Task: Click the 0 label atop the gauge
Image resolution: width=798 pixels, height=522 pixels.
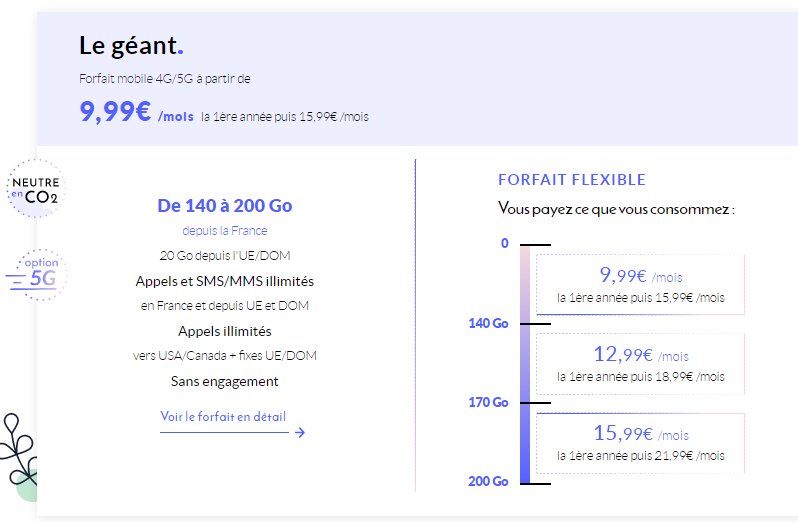Action: pyautogui.click(x=504, y=243)
